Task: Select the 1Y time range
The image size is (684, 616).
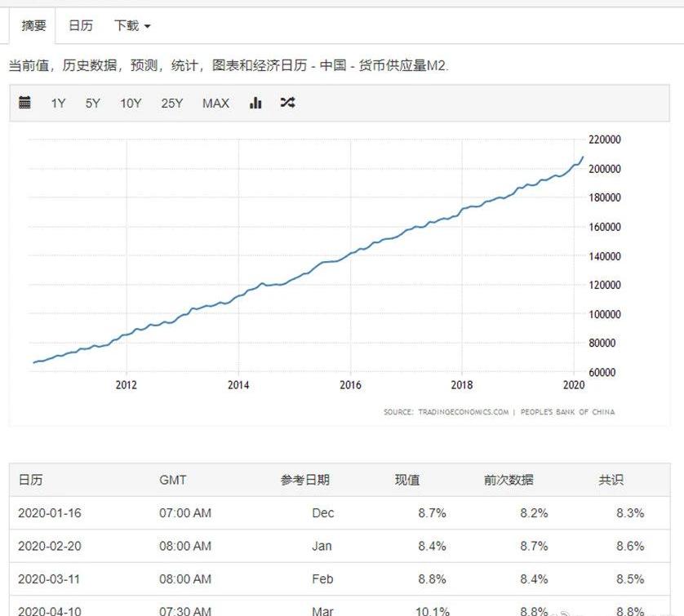Action: click(58, 103)
